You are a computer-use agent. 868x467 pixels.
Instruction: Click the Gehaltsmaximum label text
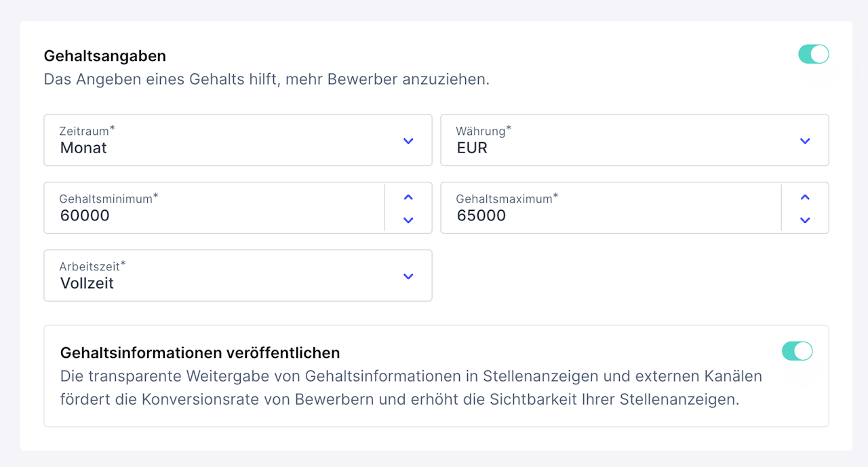click(504, 199)
